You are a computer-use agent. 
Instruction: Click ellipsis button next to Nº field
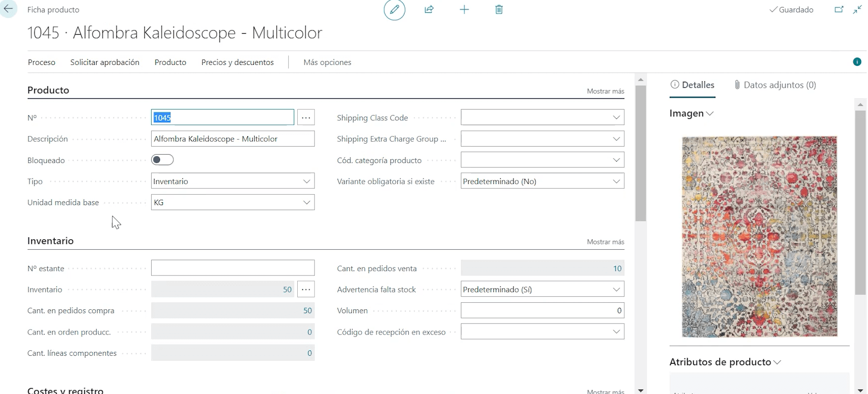306,117
